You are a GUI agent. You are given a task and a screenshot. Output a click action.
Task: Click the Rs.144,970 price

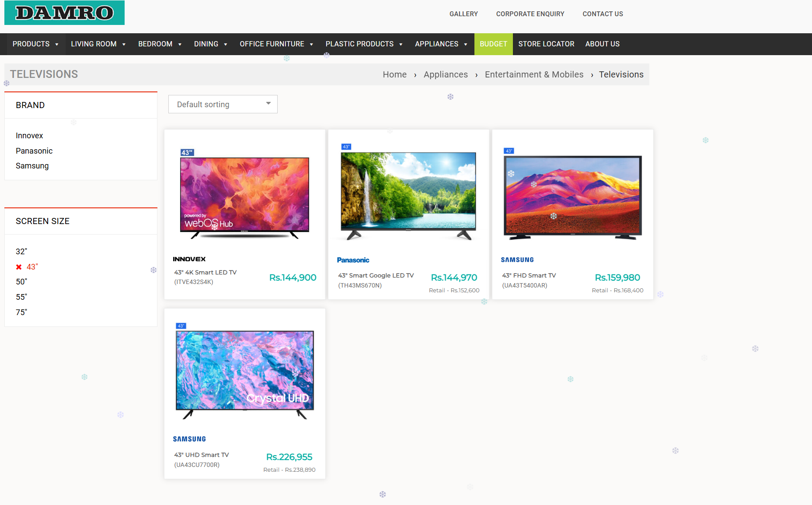tap(454, 277)
